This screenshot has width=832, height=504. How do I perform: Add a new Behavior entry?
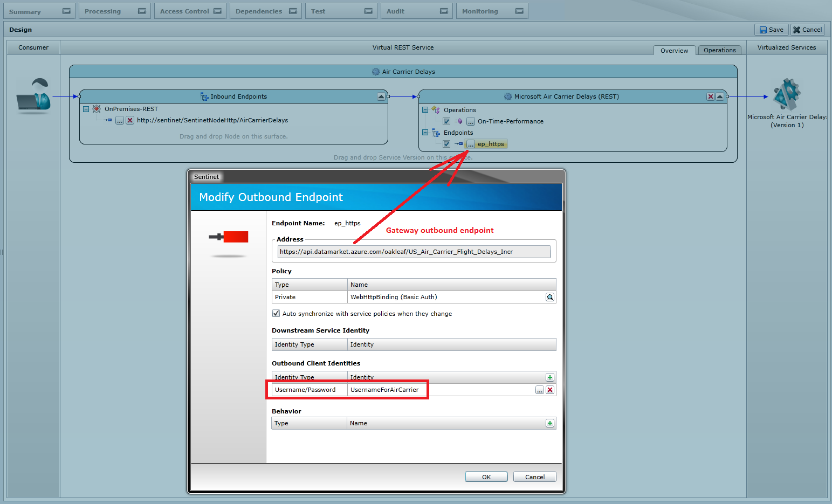549,423
